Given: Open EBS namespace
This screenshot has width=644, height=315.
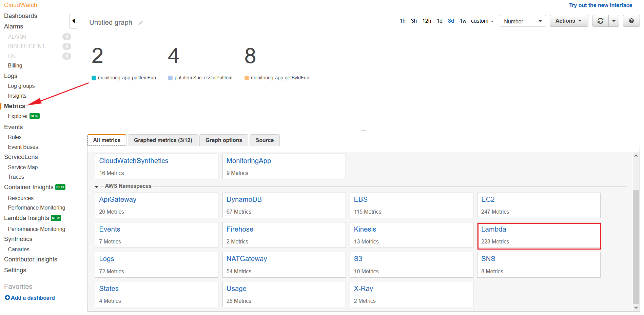Looking at the screenshot, I should pyautogui.click(x=411, y=205).
